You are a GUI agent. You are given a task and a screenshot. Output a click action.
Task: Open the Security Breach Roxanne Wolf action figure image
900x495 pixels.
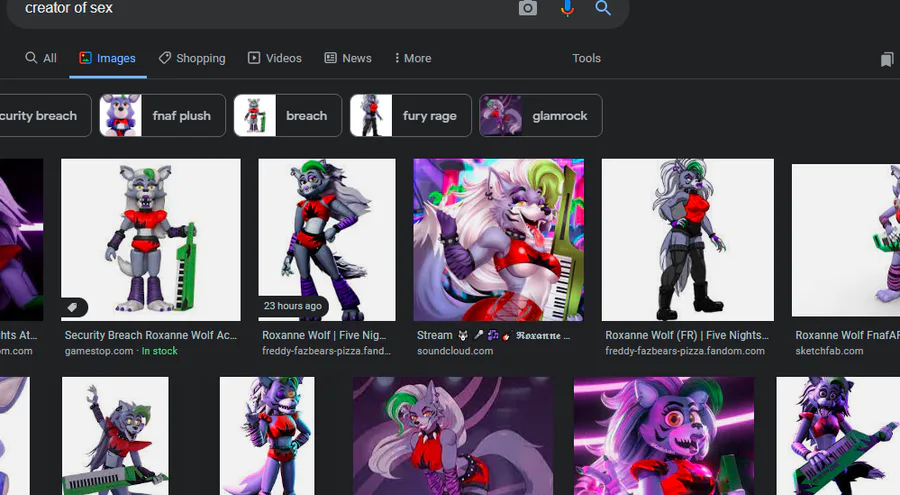coord(151,239)
